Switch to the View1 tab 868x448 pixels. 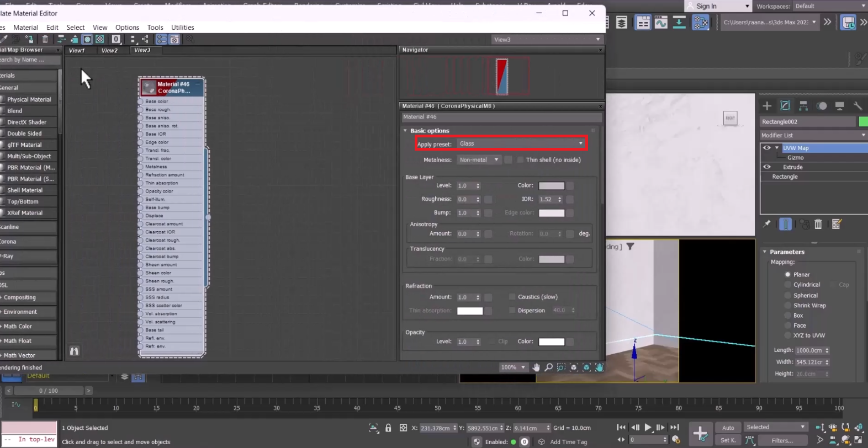click(x=77, y=50)
